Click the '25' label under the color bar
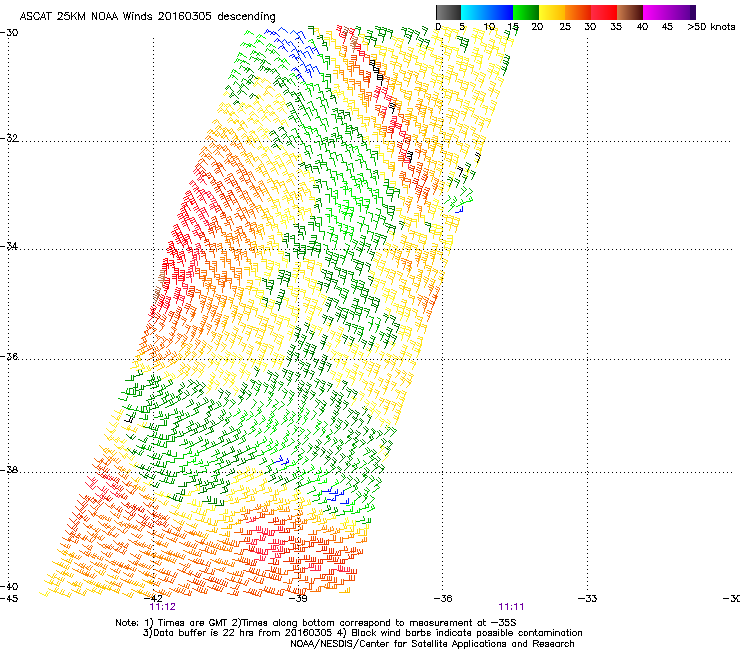This screenshot has height=650, width=740. (x=565, y=27)
